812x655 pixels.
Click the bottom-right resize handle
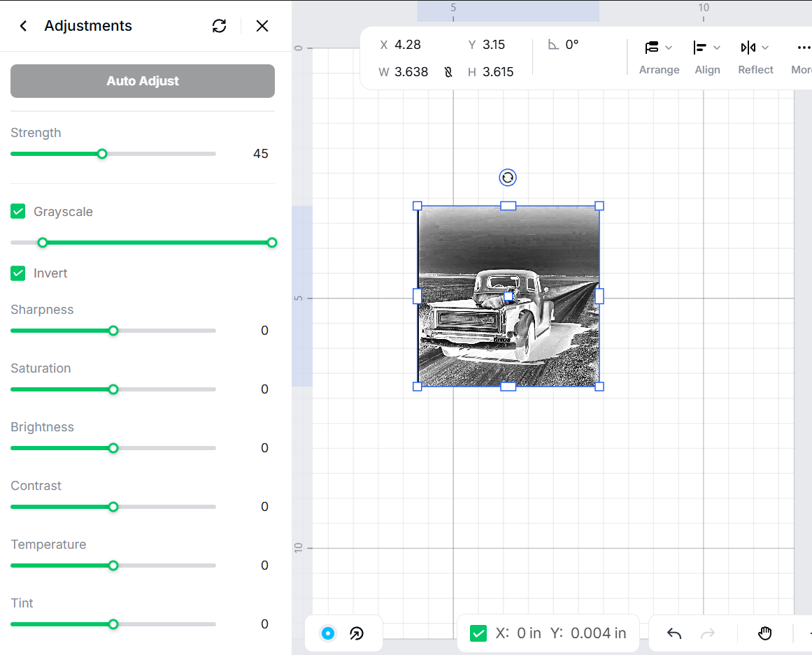point(599,387)
